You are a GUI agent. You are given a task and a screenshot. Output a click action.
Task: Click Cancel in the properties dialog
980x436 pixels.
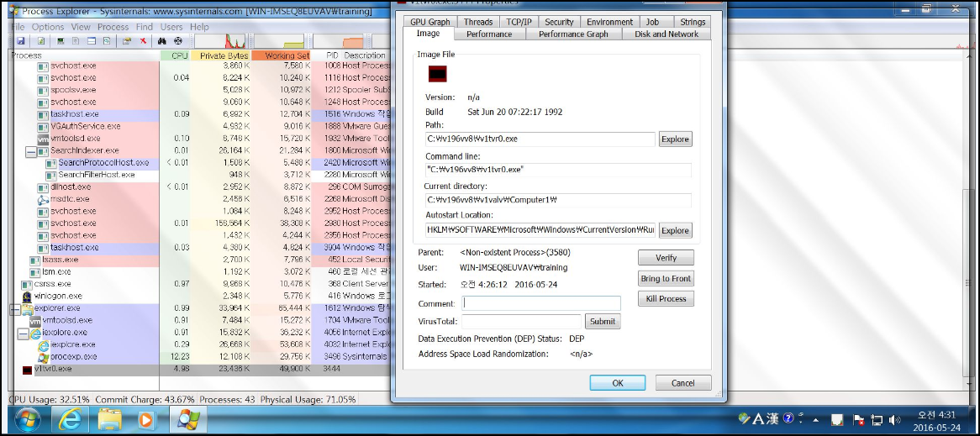pyautogui.click(x=683, y=383)
